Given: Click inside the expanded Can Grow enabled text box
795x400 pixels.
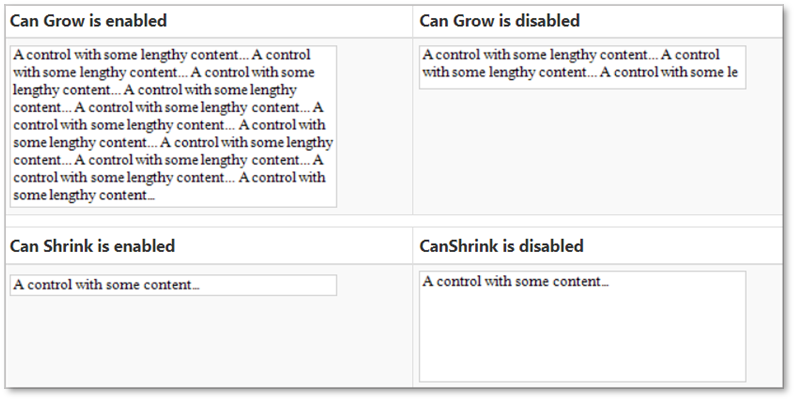Looking at the screenshot, I should coord(173,126).
